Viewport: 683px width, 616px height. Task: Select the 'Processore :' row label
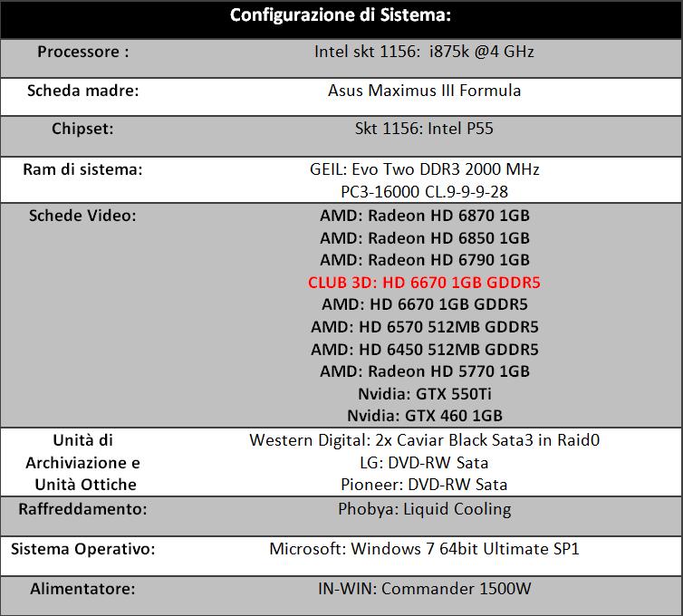pyautogui.click(x=82, y=52)
